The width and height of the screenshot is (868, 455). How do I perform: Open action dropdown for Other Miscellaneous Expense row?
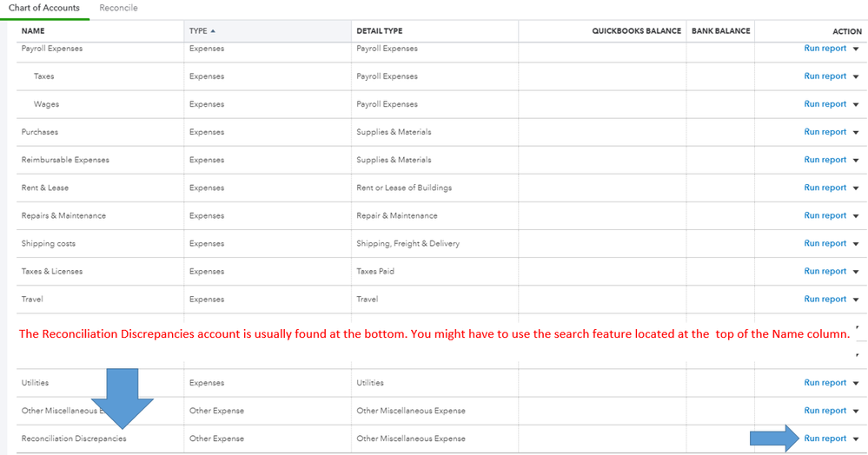click(x=856, y=411)
